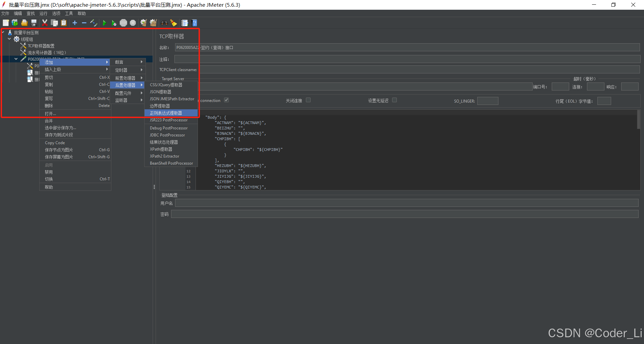Choose JSON JMESPath Extractor
This screenshot has height=344, width=644.
[171, 99]
